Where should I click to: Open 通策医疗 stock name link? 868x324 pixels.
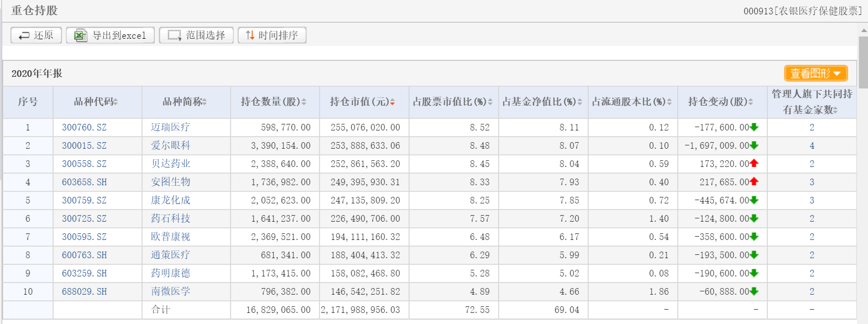[x=170, y=255]
